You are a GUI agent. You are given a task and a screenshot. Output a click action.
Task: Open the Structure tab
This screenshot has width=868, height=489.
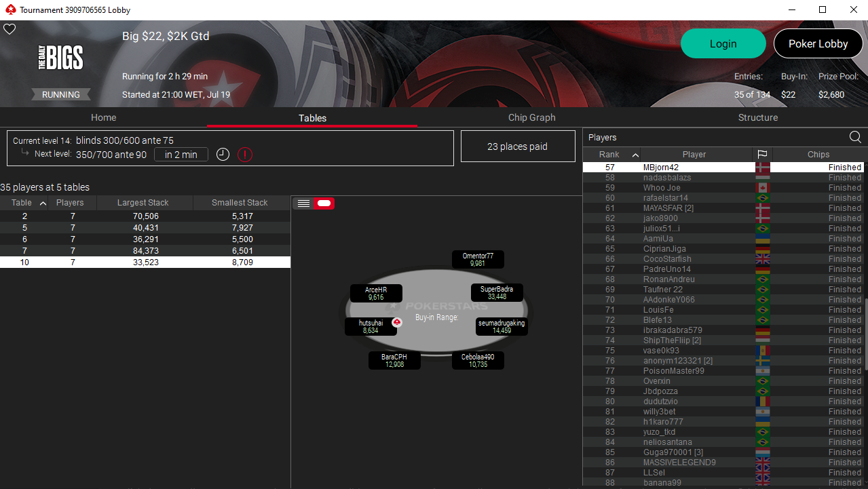[758, 117]
